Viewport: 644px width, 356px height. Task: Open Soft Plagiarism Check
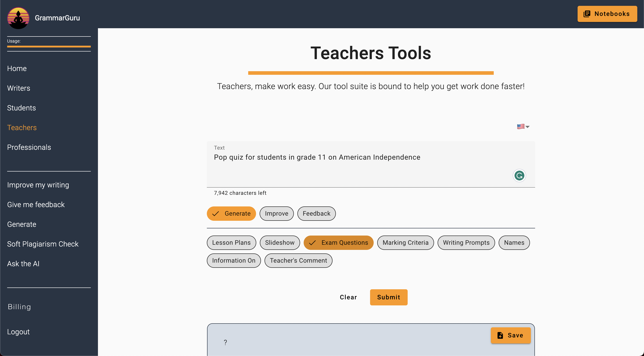(x=43, y=244)
